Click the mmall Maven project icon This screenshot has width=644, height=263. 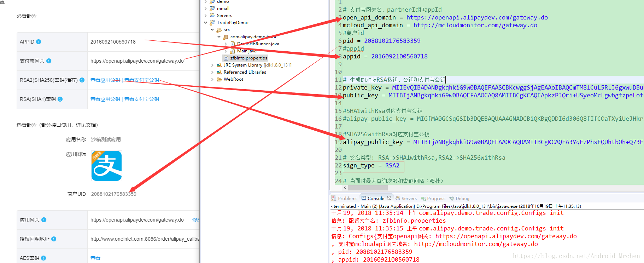212,8
